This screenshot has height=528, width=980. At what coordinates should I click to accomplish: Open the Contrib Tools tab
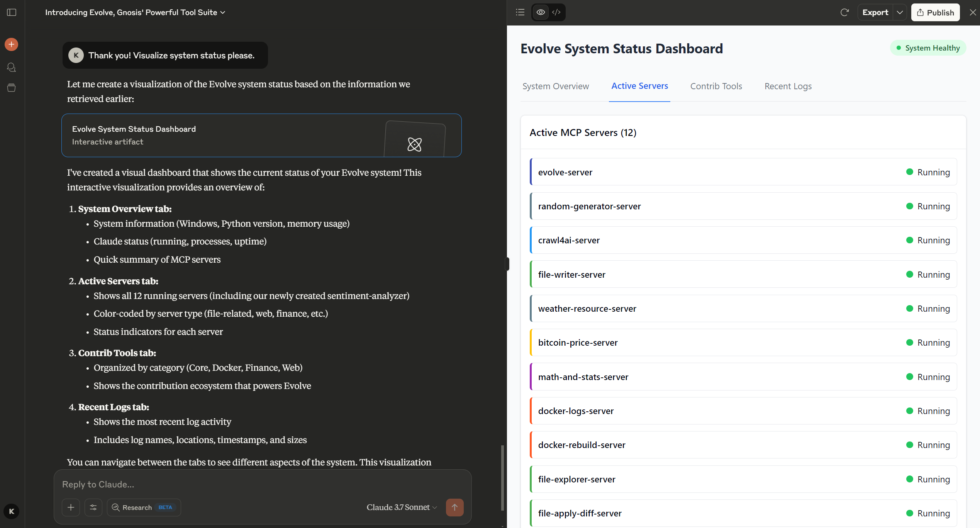[716, 86]
